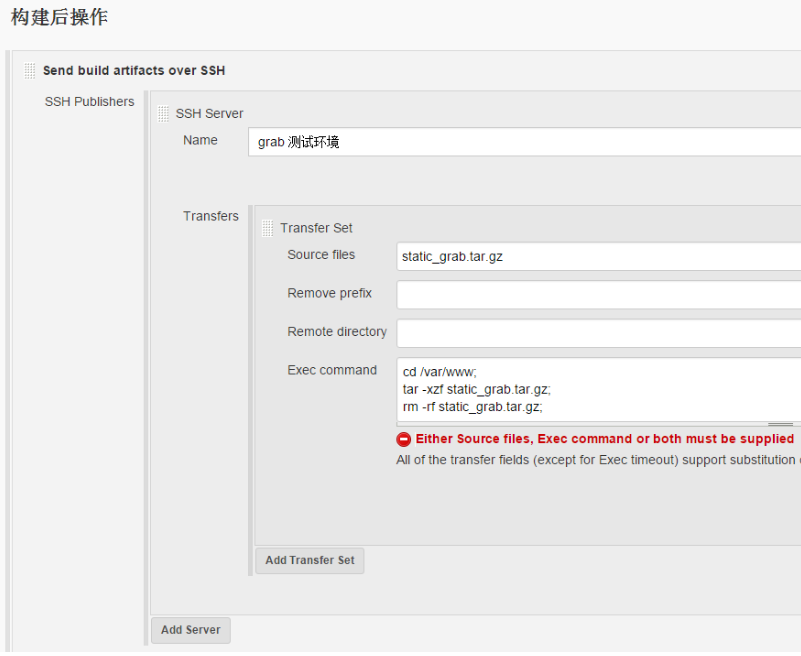Click the Exec command label
801x656 pixels.
tap(332, 370)
